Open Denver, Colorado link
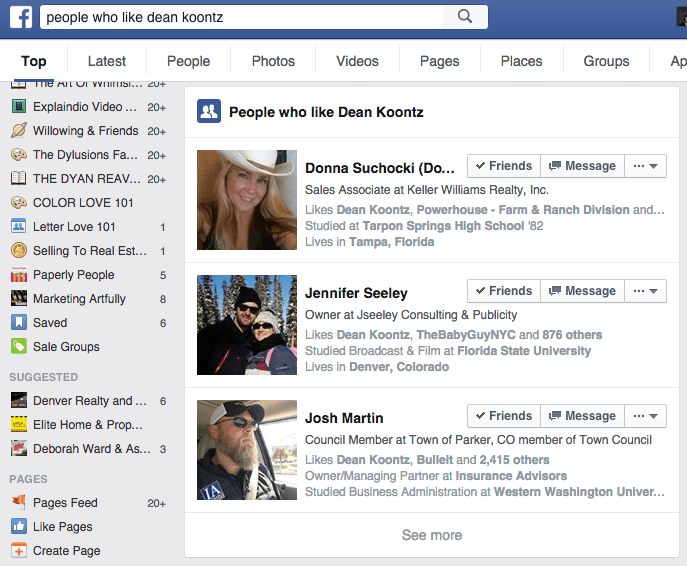Image resolution: width=687 pixels, height=566 pixels. pyautogui.click(x=399, y=367)
